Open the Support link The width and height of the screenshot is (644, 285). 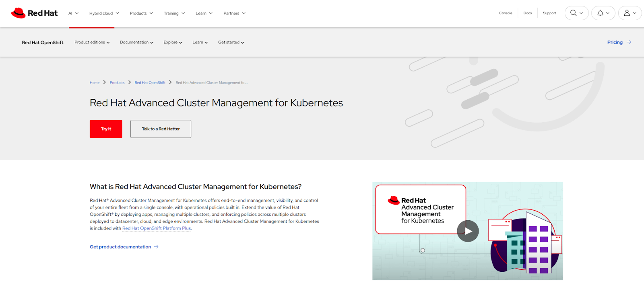pos(549,13)
